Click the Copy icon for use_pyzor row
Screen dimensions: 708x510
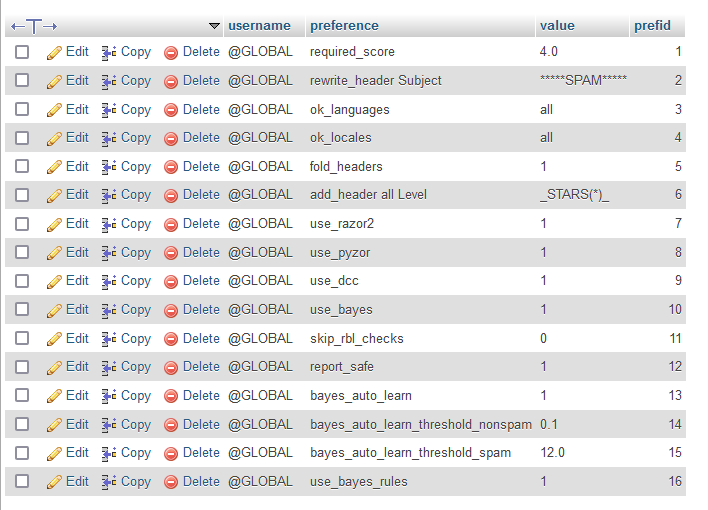(x=110, y=253)
